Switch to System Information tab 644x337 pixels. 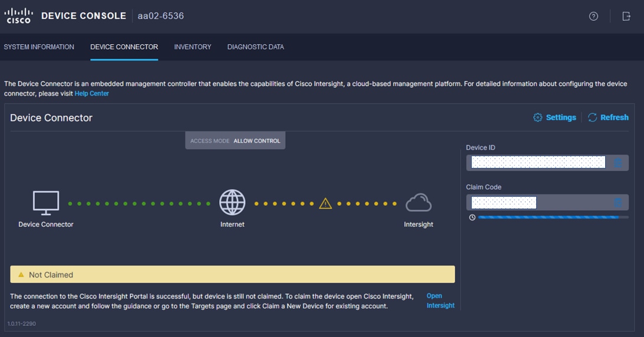39,47
